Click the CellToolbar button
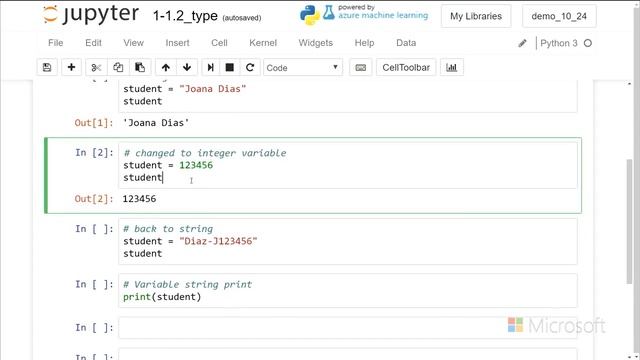Viewport: 640px width, 360px height. (x=406, y=67)
